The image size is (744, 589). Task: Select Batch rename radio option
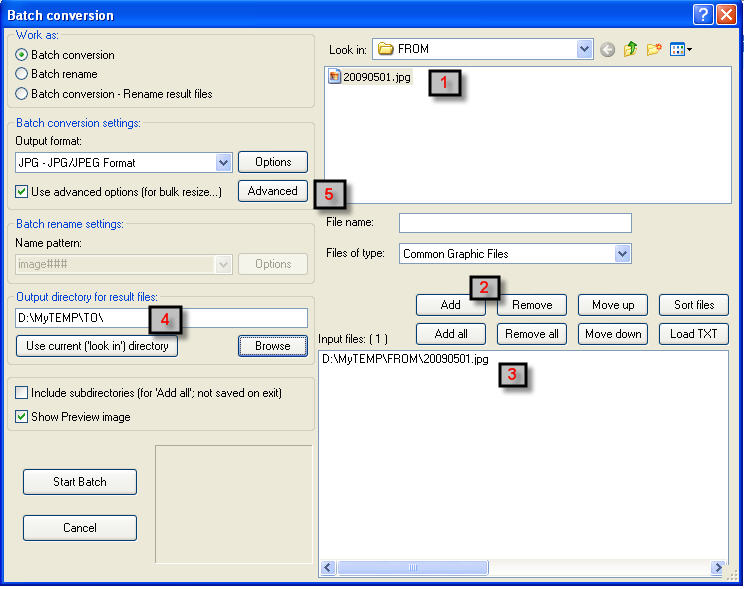coord(22,74)
